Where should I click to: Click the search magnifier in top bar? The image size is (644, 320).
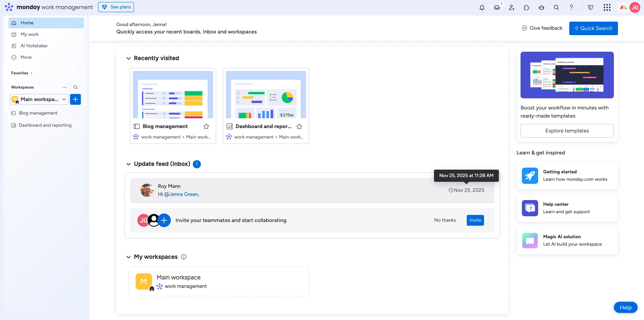coord(556,7)
